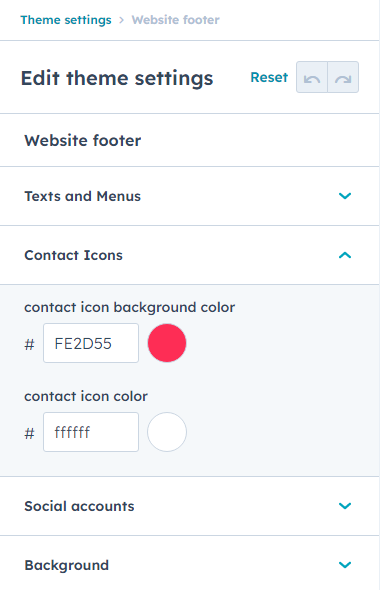Expand the Social accounts chevron
Screen dimensions: 380x590
tap(345, 506)
